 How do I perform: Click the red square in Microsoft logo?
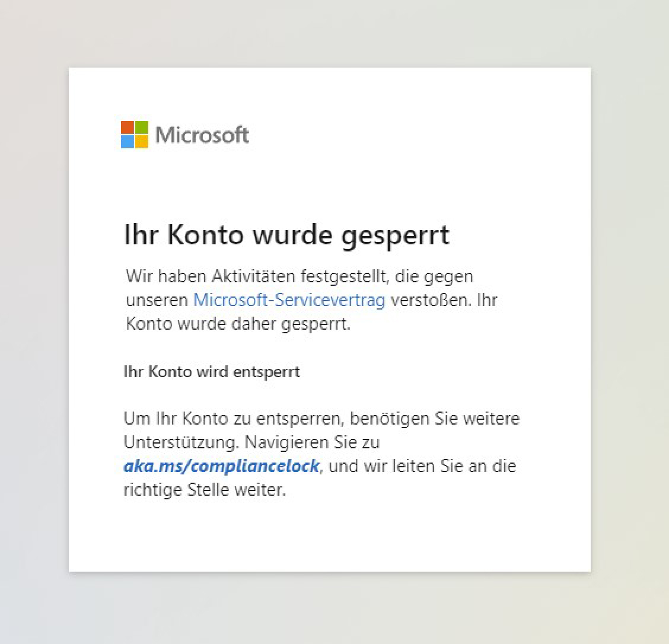coord(128,127)
